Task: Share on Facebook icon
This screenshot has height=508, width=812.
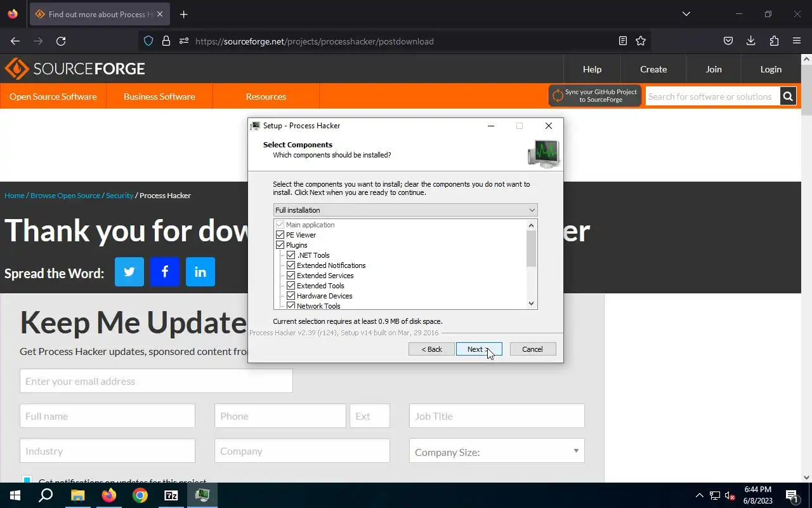Action: (x=165, y=272)
